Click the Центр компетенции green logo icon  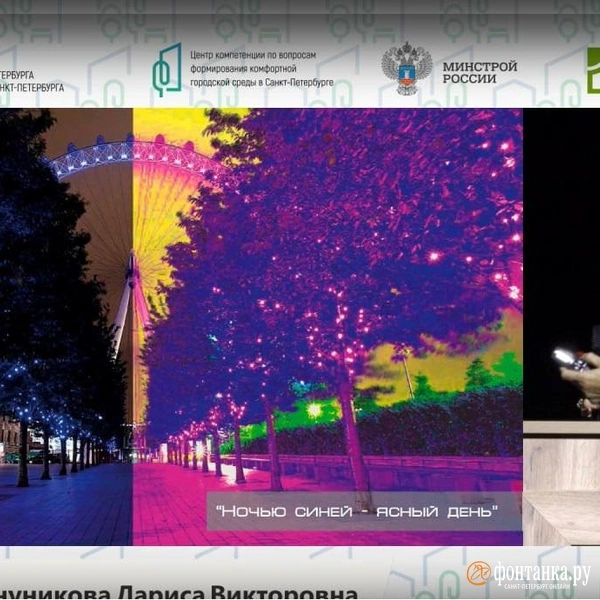pos(167,70)
